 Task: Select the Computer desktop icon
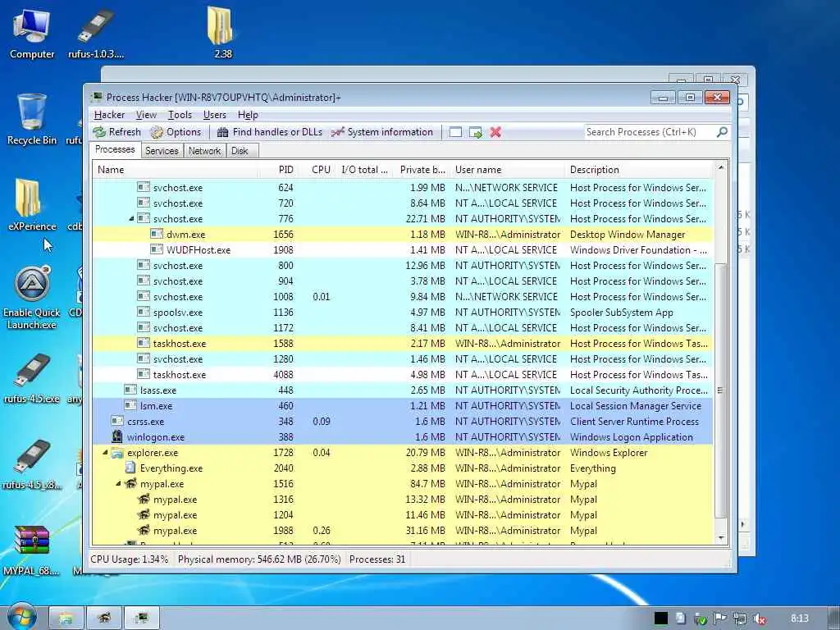click(32, 33)
